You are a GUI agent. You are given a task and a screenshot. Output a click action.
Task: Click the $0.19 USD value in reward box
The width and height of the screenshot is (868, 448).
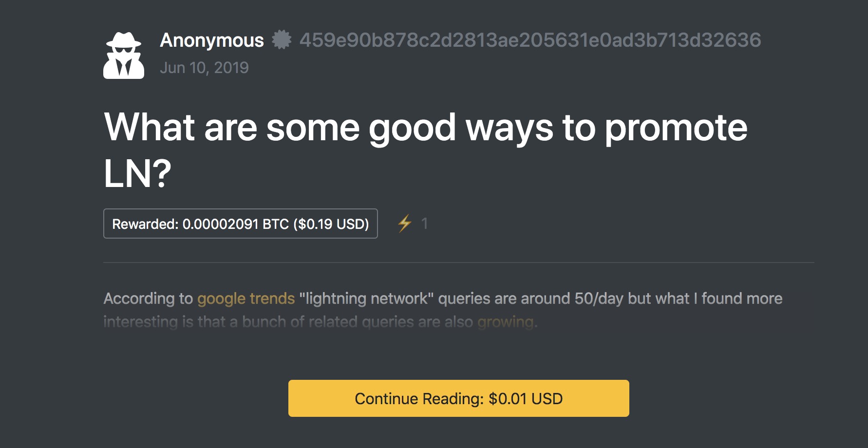click(x=331, y=224)
